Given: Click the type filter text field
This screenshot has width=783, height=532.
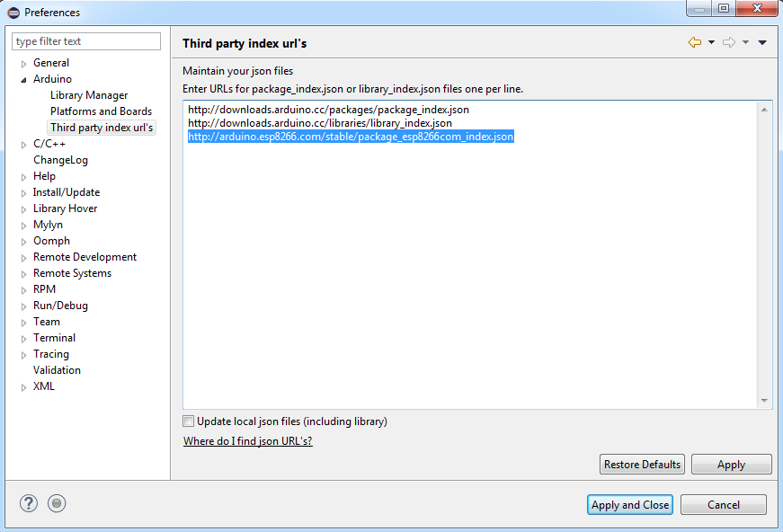Looking at the screenshot, I should [x=86, y=41].
